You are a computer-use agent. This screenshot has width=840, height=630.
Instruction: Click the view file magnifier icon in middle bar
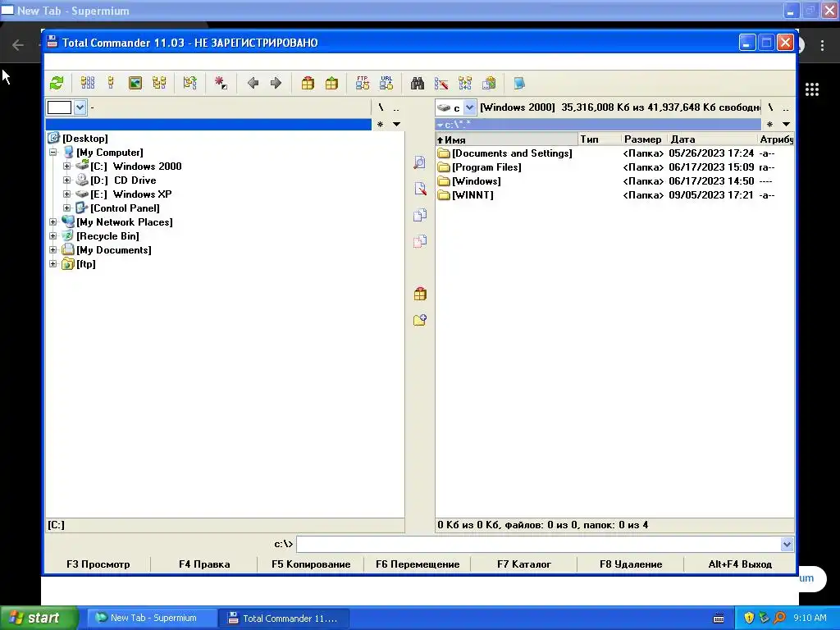pos(420,162)
